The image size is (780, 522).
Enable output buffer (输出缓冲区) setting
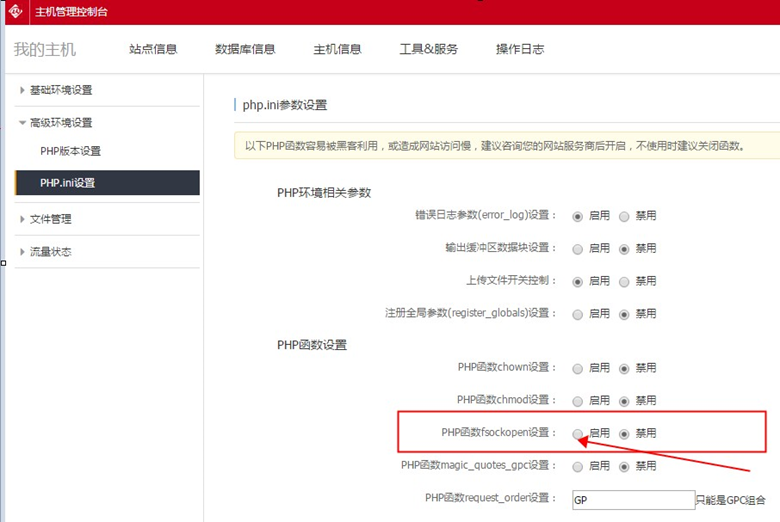[578, 248]
